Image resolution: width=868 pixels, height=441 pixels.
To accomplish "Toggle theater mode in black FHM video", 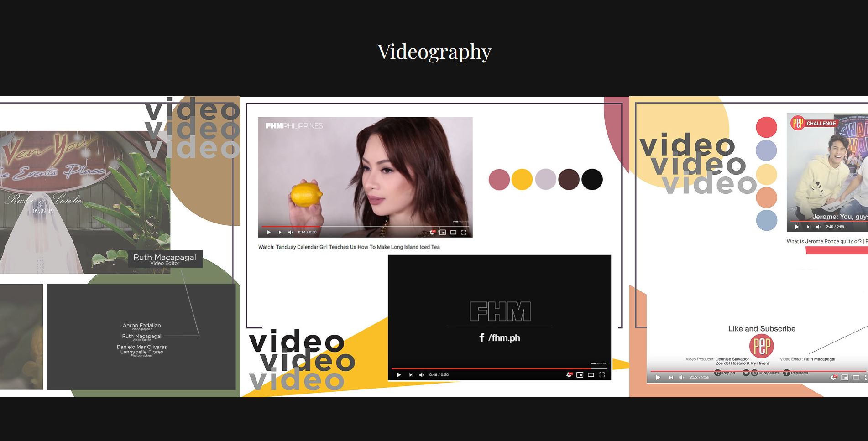I will [x=591, y=375].
